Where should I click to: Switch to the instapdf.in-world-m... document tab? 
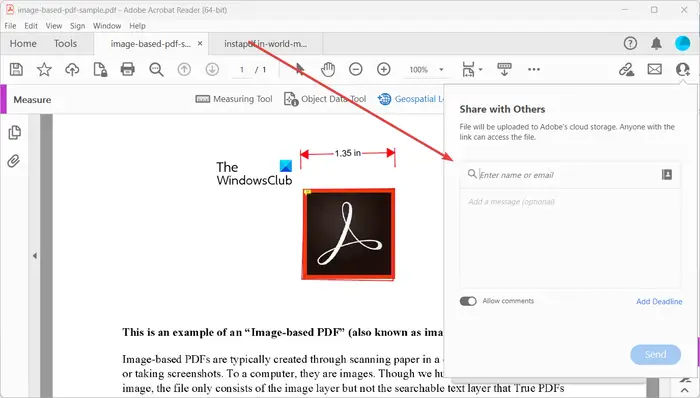coord(266,44)
